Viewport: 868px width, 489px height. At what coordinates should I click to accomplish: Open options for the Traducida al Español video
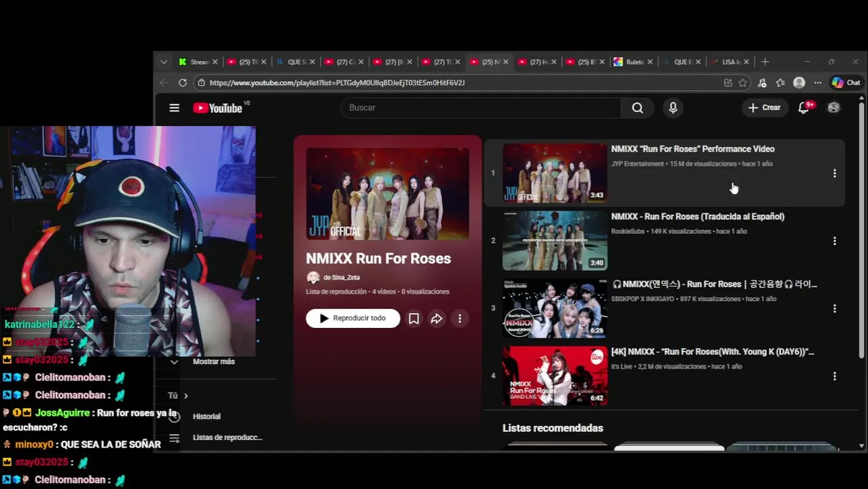(x=835, y=241)
